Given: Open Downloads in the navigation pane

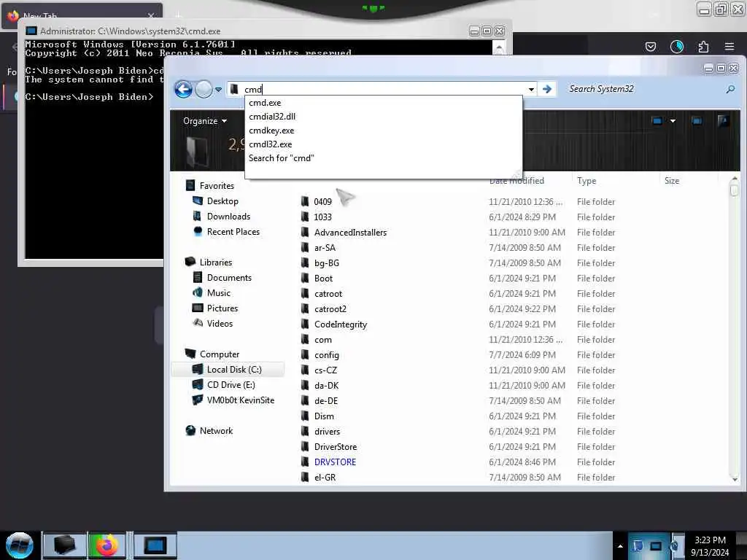Looking at the screenshot, I should pyautogui.click(x=228, y=216).
